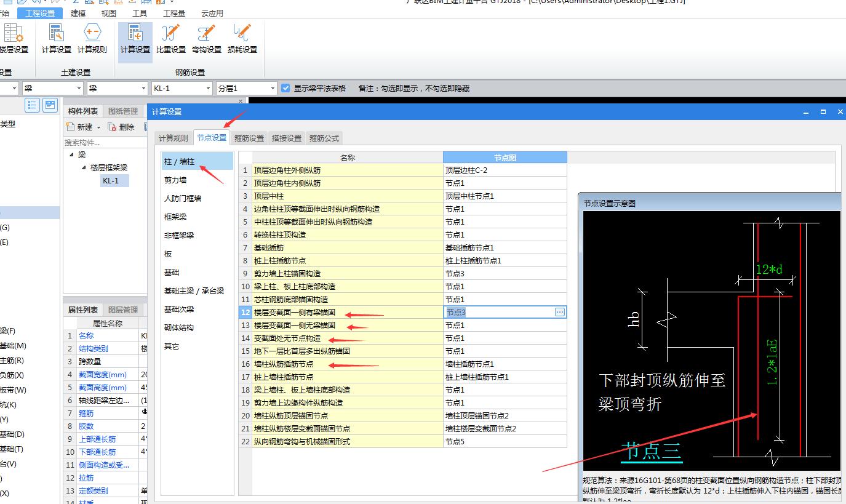Open the 工具 ribbon tab
Image resolution: width=846 pixels, height=504 pixels.
(x=140, y=13)
